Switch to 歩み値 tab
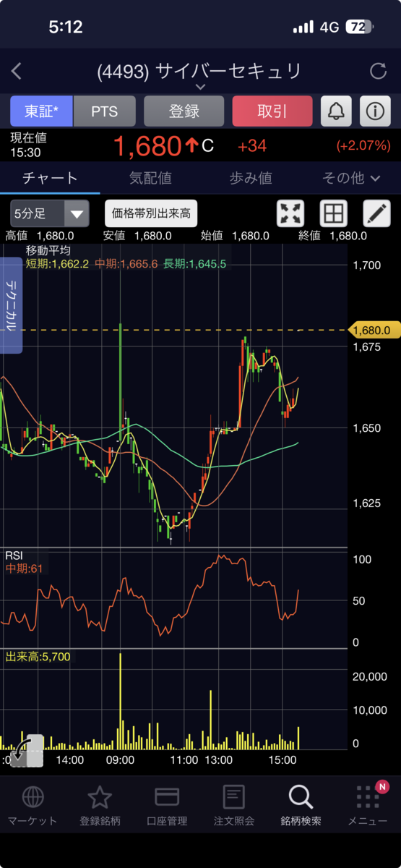The height and width of the screenshot is (868, 401). click(251, 178)
